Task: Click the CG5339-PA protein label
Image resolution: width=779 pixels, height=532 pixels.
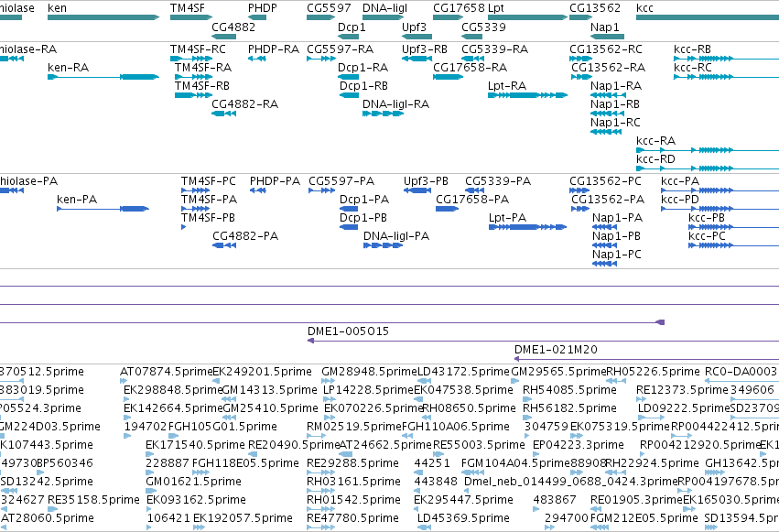Action: coord(498,180)
